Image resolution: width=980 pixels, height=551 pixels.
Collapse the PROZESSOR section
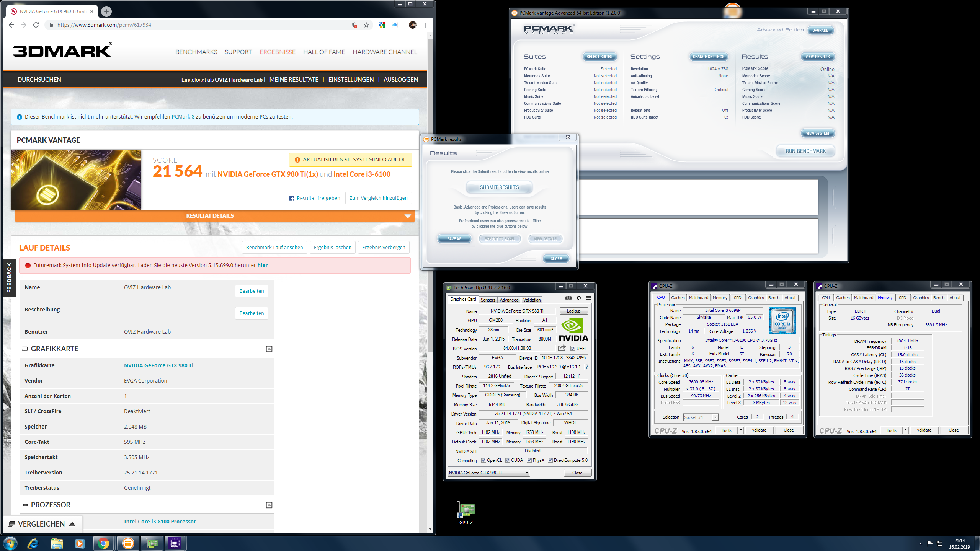[x=269, y=505]
